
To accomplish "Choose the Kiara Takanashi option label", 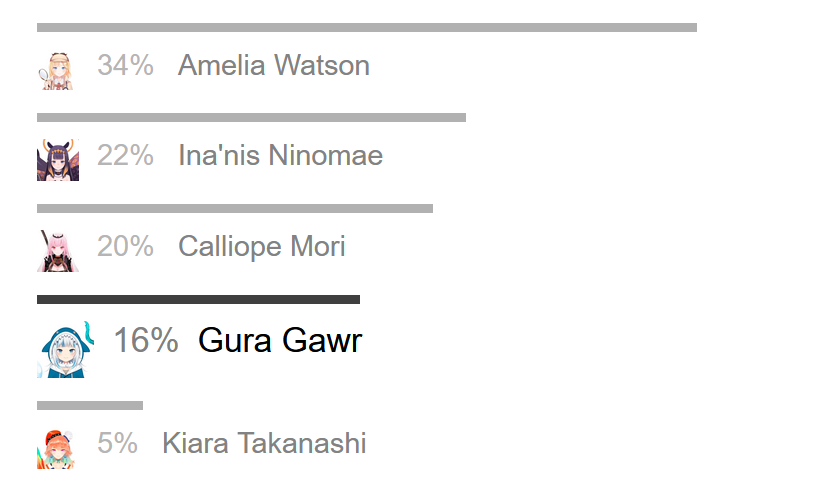I will click(x=264, y=444).
